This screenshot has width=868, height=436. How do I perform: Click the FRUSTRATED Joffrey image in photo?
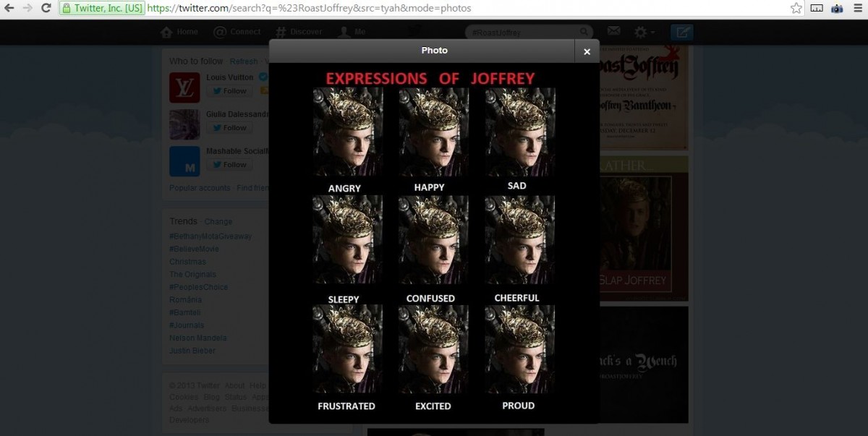point(347,350)
